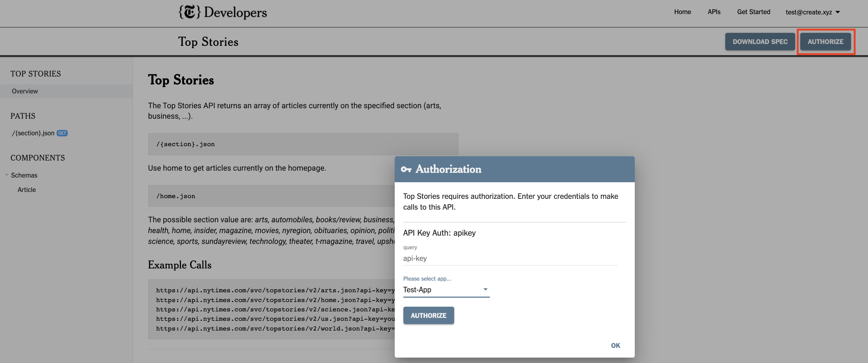This screenshot has height=363, width=868.
Task: Click the Download Spec button
Action: [760, 41]
